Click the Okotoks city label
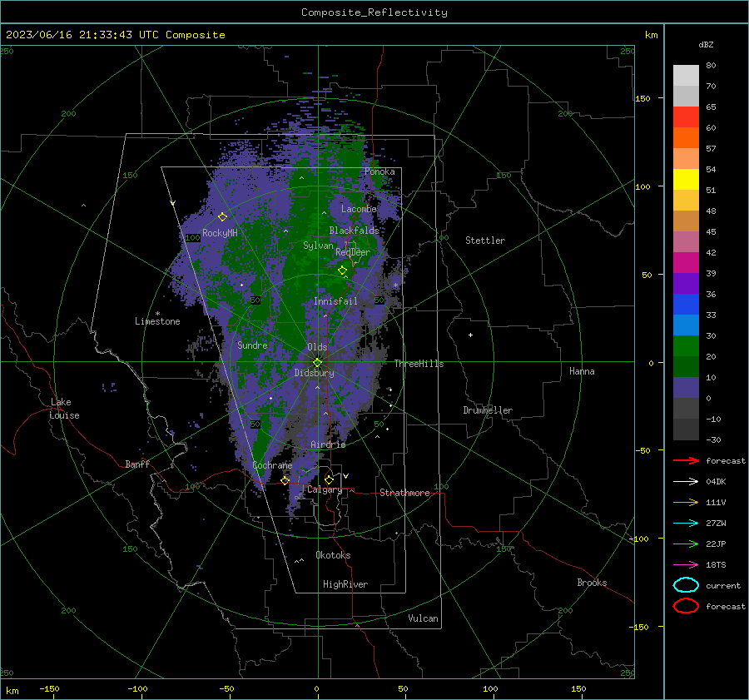 (333, 555)
